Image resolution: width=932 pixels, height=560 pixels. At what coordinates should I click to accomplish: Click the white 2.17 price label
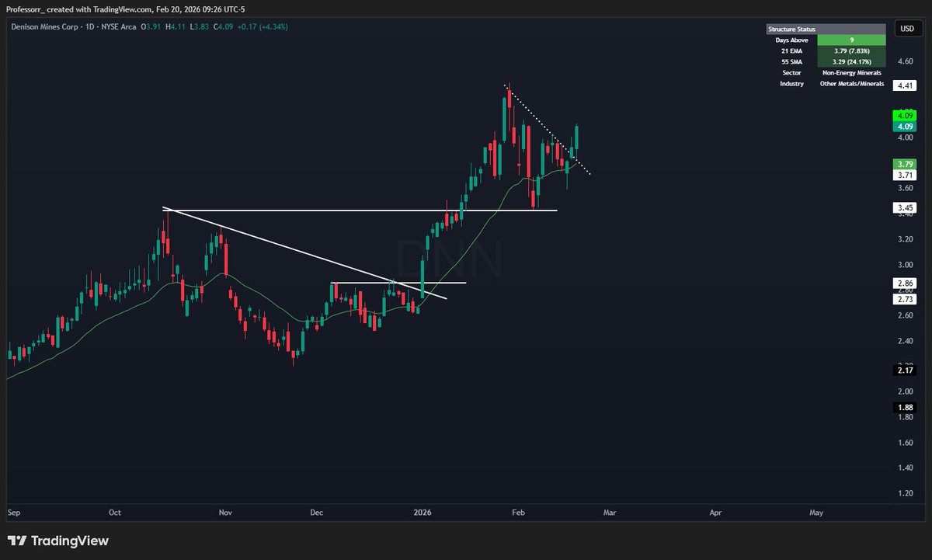(905, 371)
